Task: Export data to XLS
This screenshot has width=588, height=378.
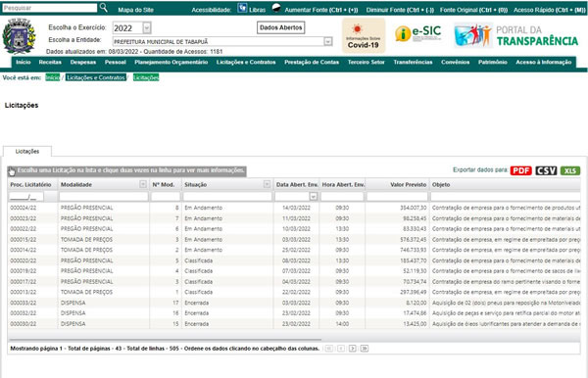Action: pos(570,170)
